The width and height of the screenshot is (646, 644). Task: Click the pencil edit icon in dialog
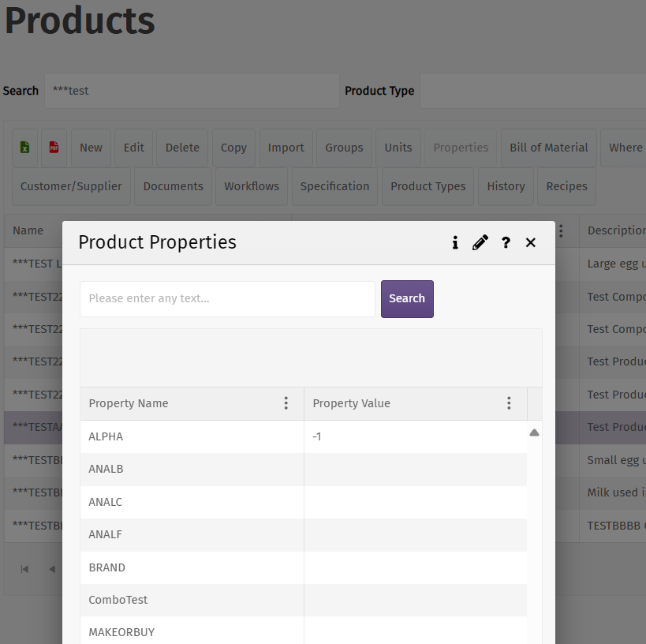click(x=480, y=242)
